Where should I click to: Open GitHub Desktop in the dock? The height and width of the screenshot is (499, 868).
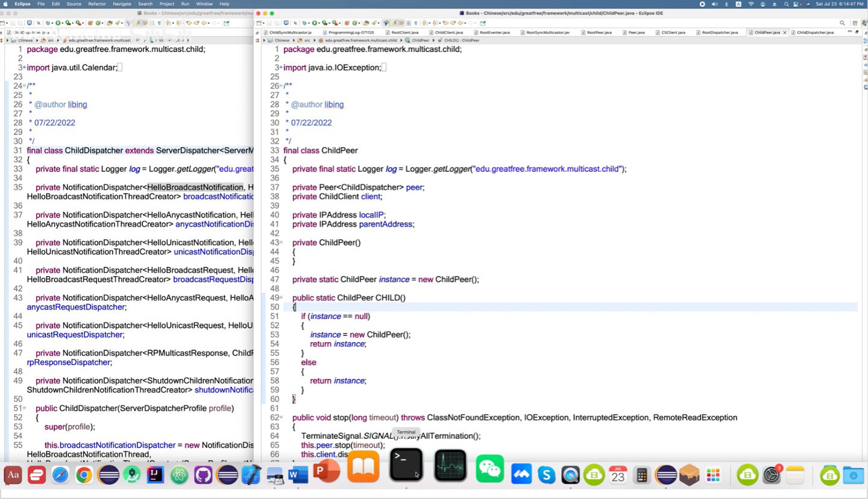point(203,475)
